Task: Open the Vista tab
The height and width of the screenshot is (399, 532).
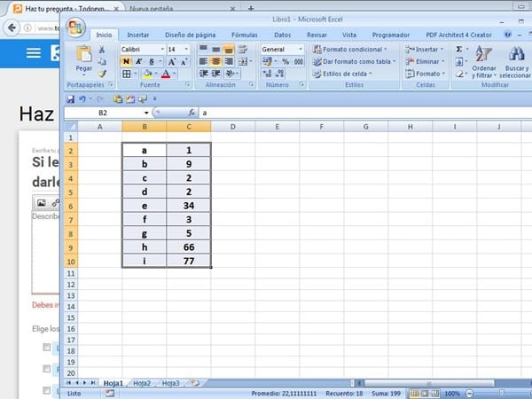Action: [x=349, y=35]
